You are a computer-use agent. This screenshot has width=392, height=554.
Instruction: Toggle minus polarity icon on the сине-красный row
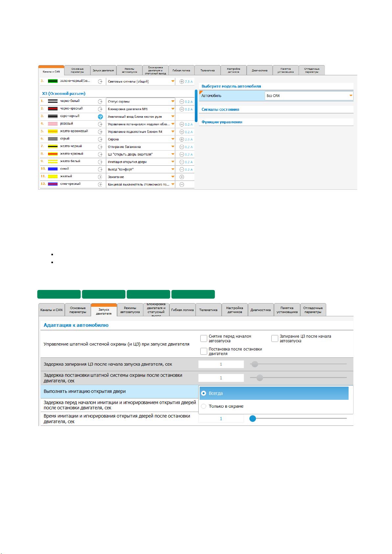pos(182,185)
